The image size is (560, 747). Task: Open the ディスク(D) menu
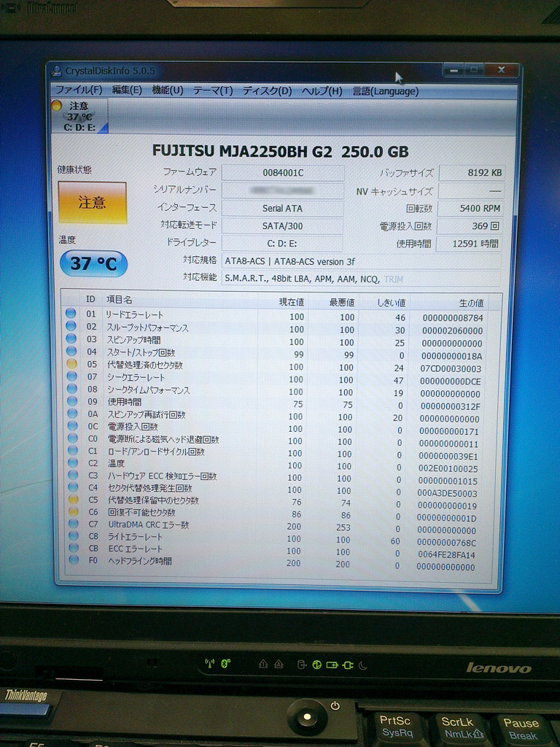point(267,90)
